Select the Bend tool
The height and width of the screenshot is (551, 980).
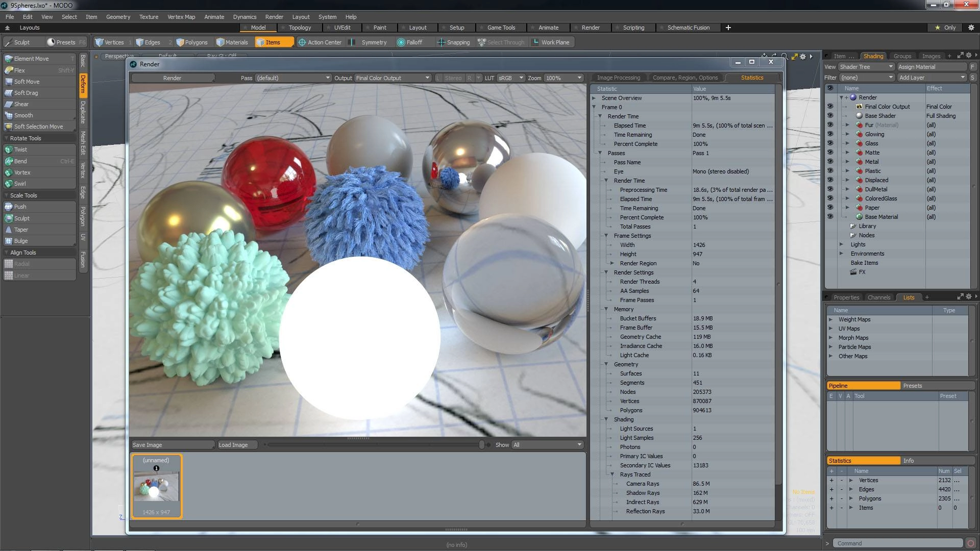[39, 161]
